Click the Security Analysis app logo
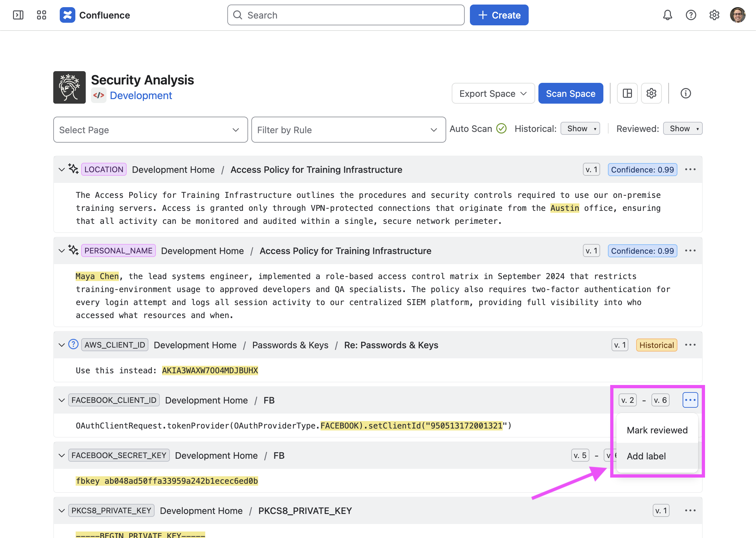Viewport: 756px width, 538px height. coord(69,87)
